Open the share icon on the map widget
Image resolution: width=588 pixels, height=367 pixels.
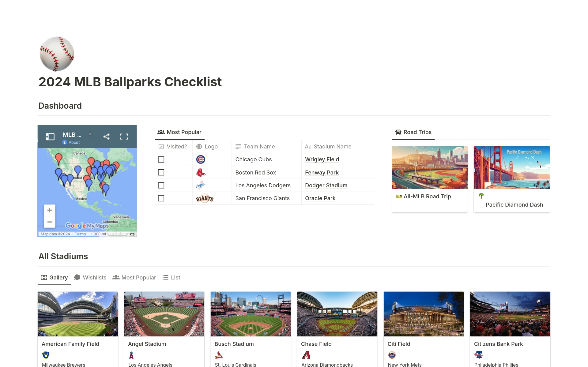coord(107,137)
